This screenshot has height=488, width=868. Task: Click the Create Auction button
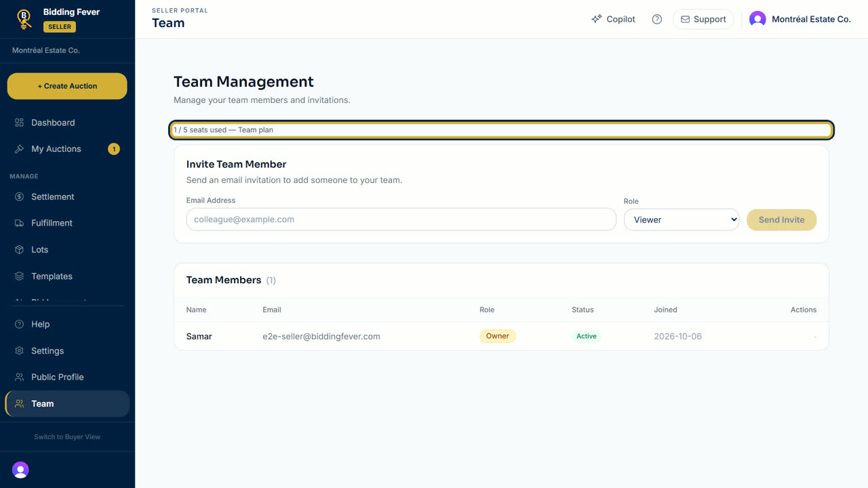pos(67,86)
